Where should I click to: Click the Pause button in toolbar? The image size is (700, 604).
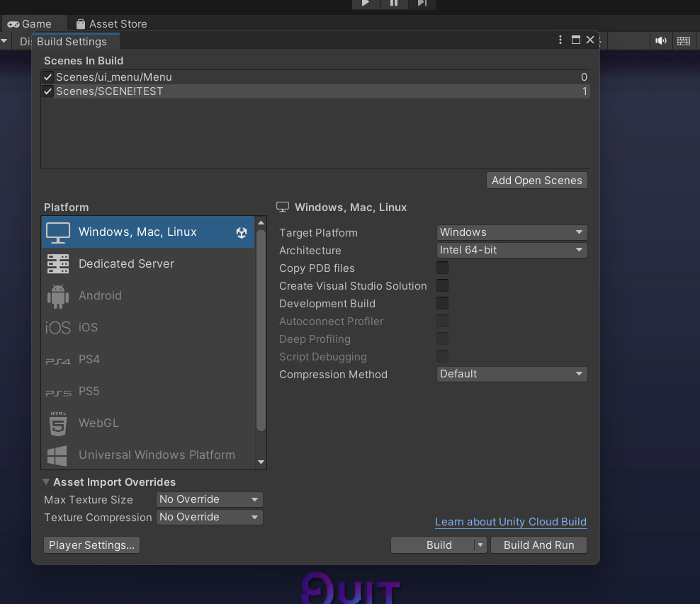(394, 4)
